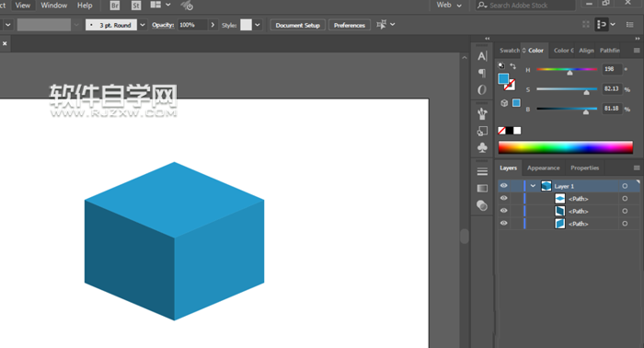644x348 pixels.
Task: Open the Web workspace dropdown
Action: tap(449, 5)
